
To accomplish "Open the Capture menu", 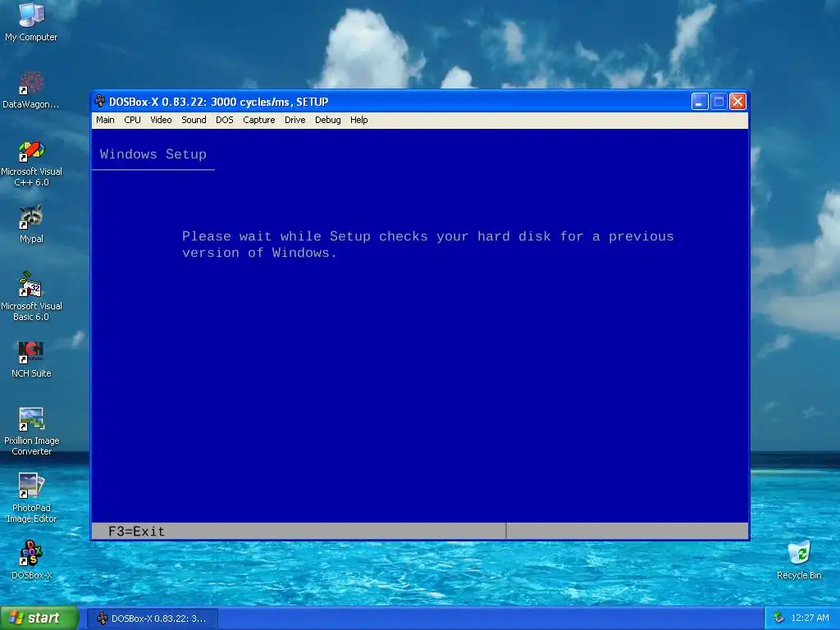I will point(258,120).
